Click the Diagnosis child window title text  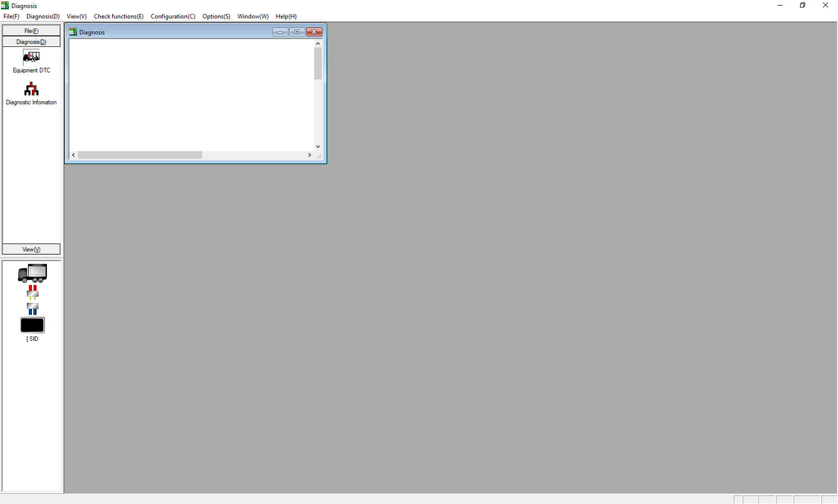(92, 32)
